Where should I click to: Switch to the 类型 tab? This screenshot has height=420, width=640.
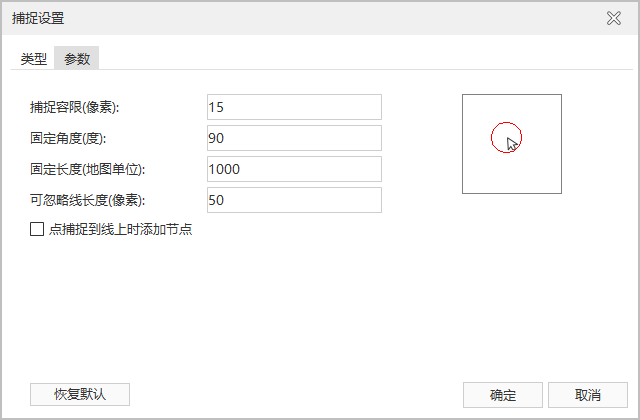tap(34, 59)
